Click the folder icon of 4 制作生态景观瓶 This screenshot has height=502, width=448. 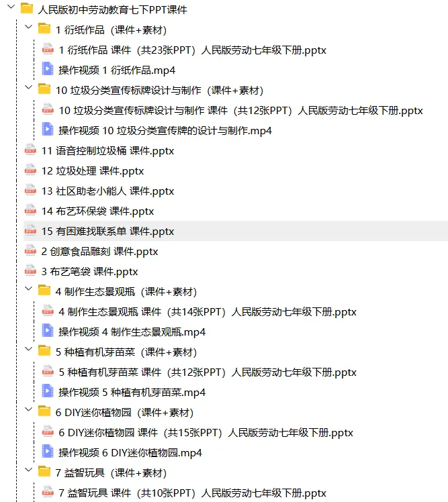[x=44, y=291]
